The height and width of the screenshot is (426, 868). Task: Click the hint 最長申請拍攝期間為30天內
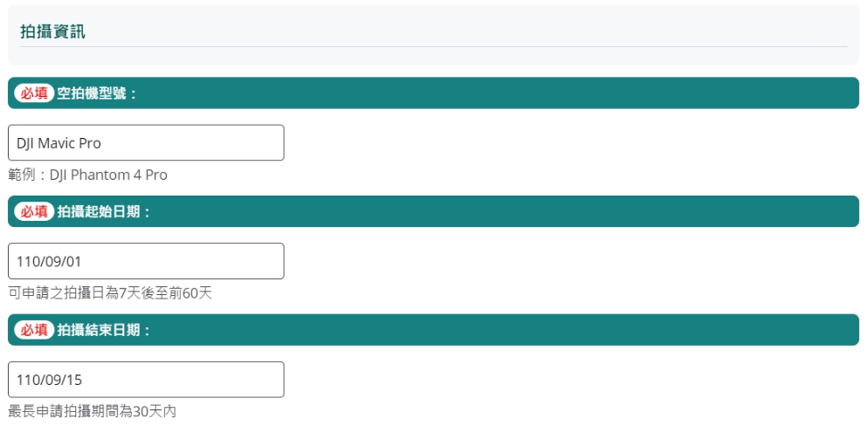[92, 411]
